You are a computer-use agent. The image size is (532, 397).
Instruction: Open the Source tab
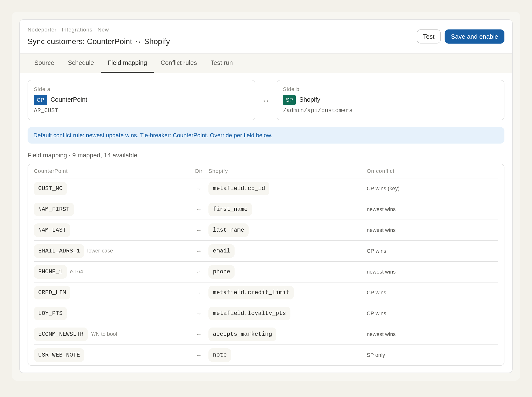click(x=44, y=63)
